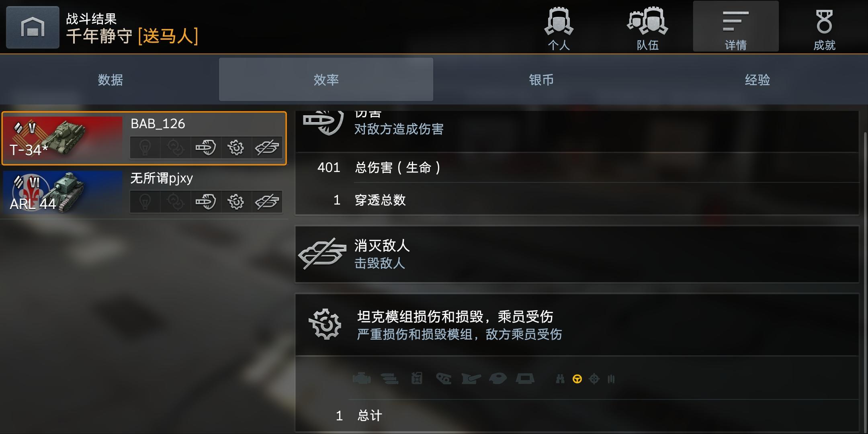Image resolution: width=868 pixels, height=434 pixels.
Task: Click the destroyed tank icon for BAB_126
Action: point(267,147)
